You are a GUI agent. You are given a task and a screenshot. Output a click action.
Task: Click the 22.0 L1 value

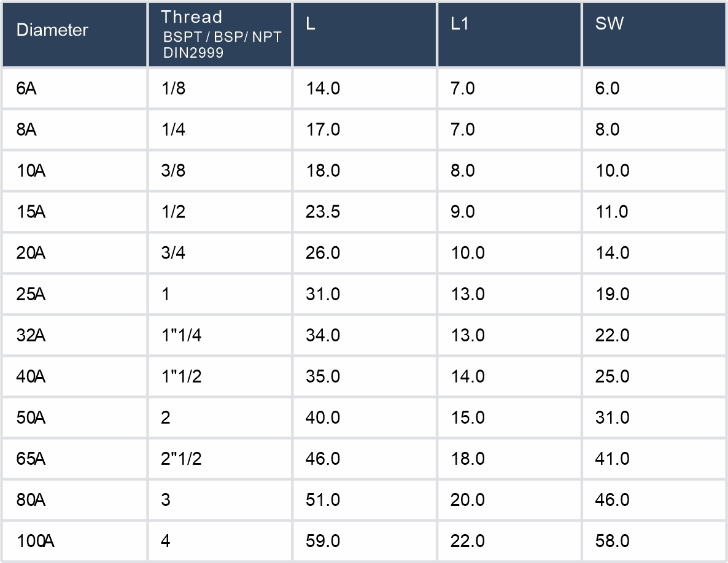point(468,541)
